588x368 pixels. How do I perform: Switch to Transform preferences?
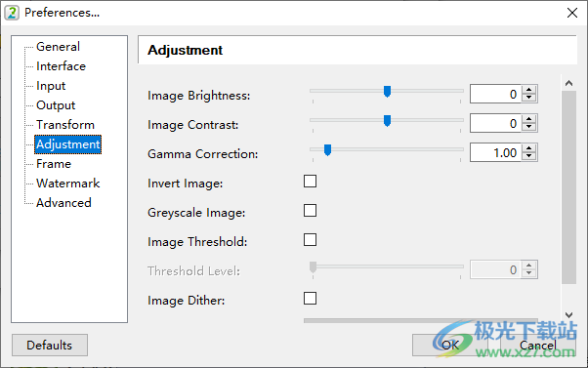[65, 124]
